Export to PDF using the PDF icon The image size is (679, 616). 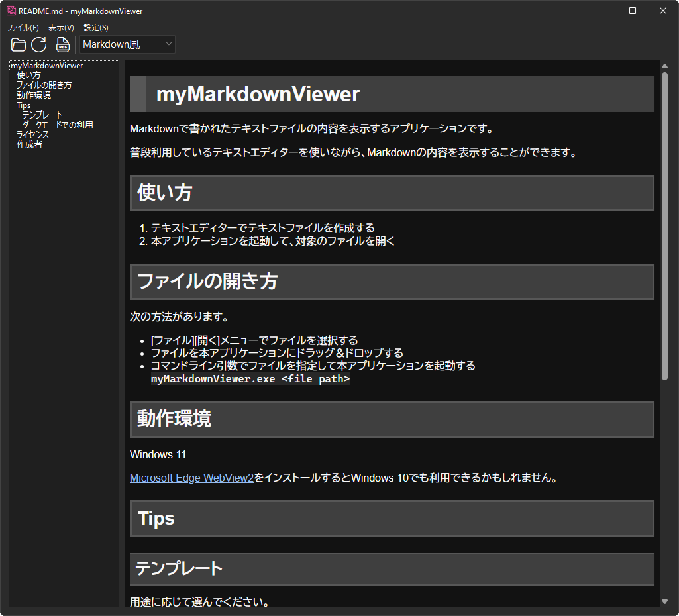pyautogui.click(x=63, y=44)
